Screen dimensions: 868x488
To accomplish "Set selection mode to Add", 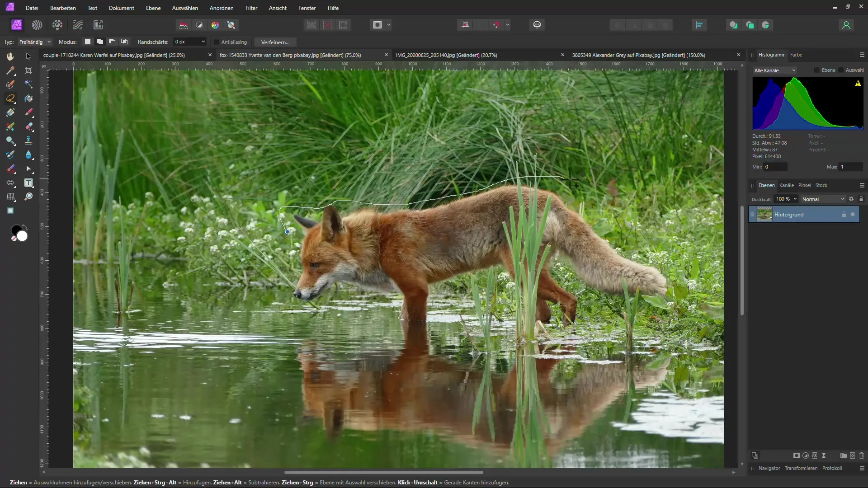I will [x=100, y=42].
